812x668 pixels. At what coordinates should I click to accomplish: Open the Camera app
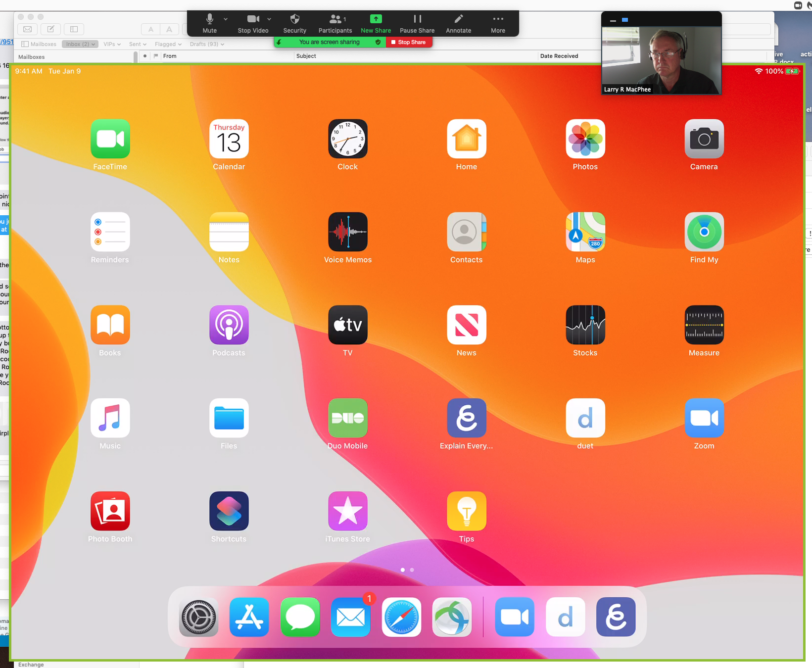coord(704,139)
